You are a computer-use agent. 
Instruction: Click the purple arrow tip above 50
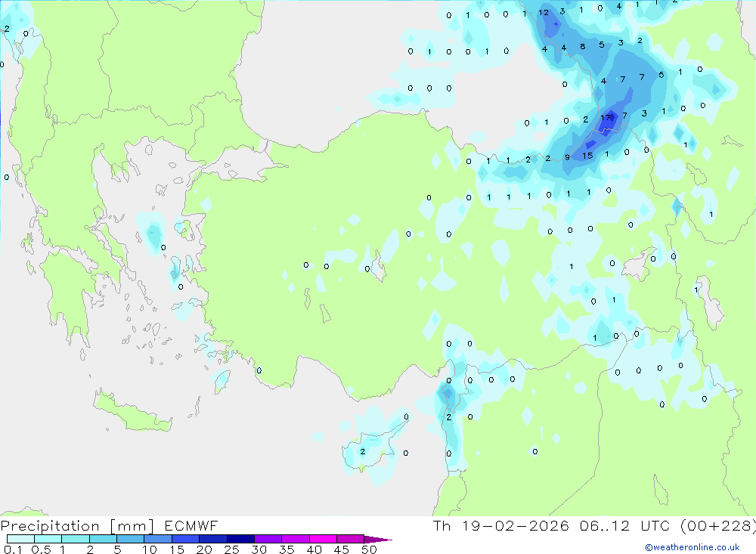377,540
